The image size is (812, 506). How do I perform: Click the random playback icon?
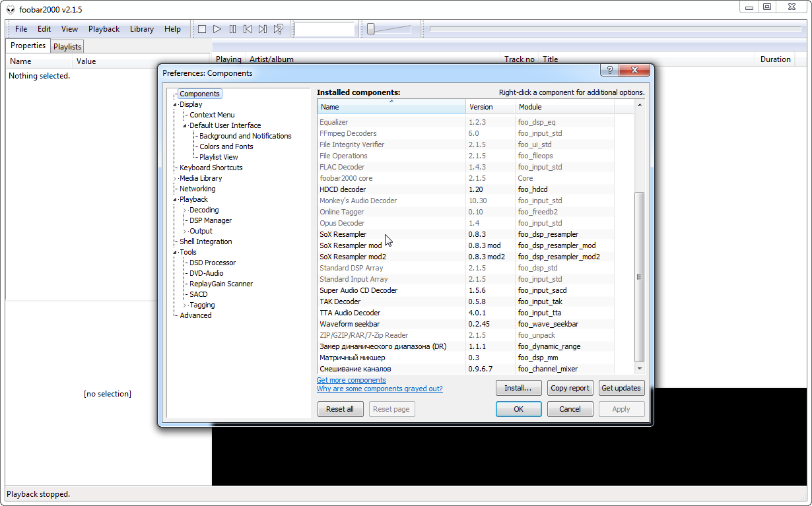pyautogui.click(x=279, y=29)
